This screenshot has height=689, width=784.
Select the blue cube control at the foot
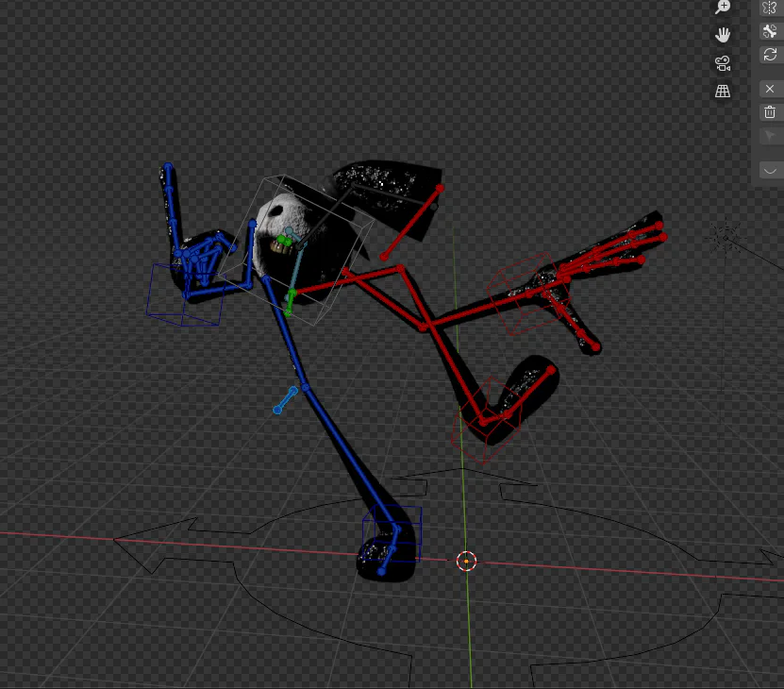click(x=392, y=533)
